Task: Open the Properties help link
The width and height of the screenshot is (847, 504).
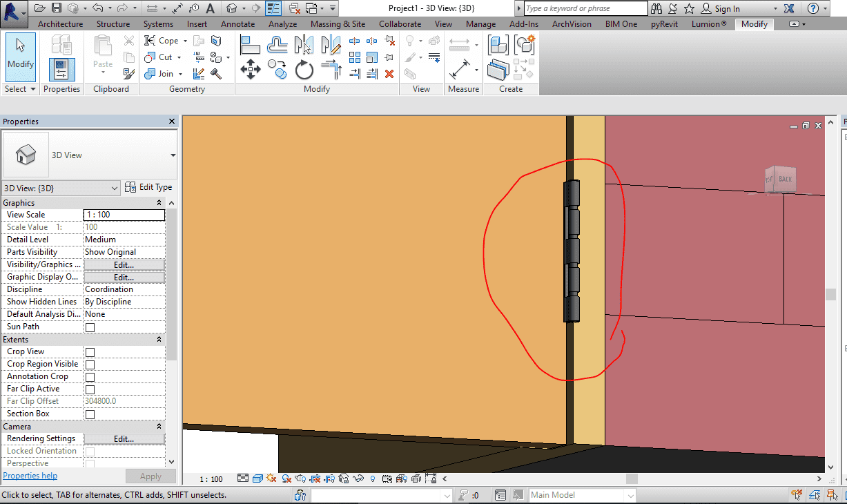Action: pyautogui.click(x=30, y=476)
